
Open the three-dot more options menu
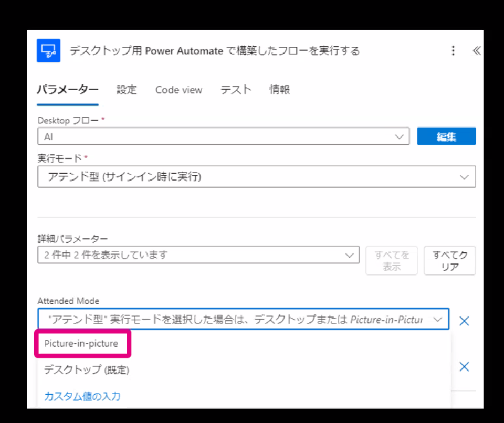coord(453,50)
